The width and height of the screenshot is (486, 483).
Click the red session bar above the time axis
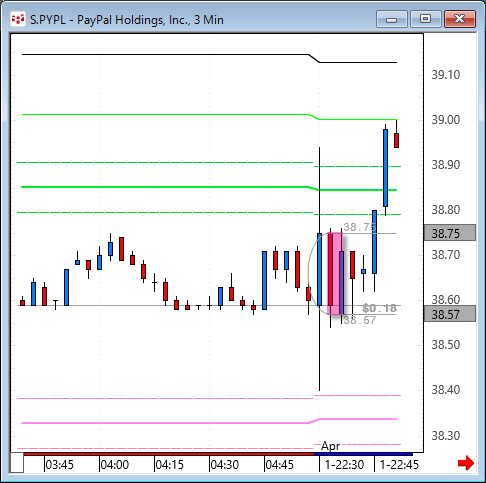coord(169,454)
